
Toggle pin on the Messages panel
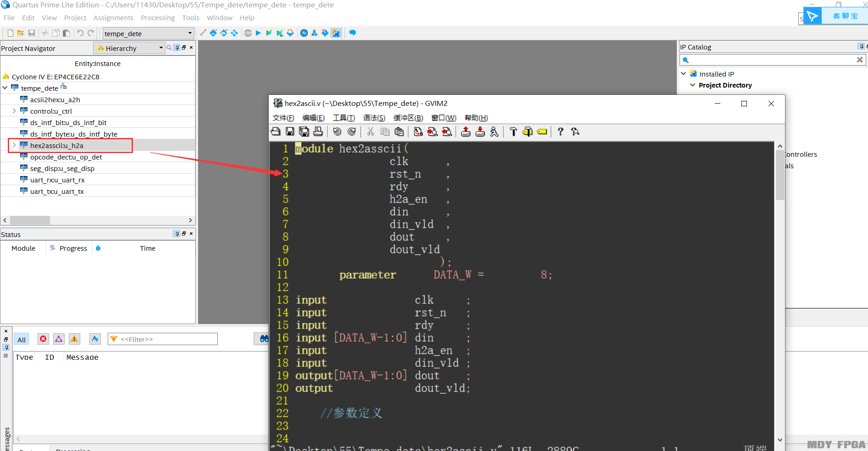[6, 347]
